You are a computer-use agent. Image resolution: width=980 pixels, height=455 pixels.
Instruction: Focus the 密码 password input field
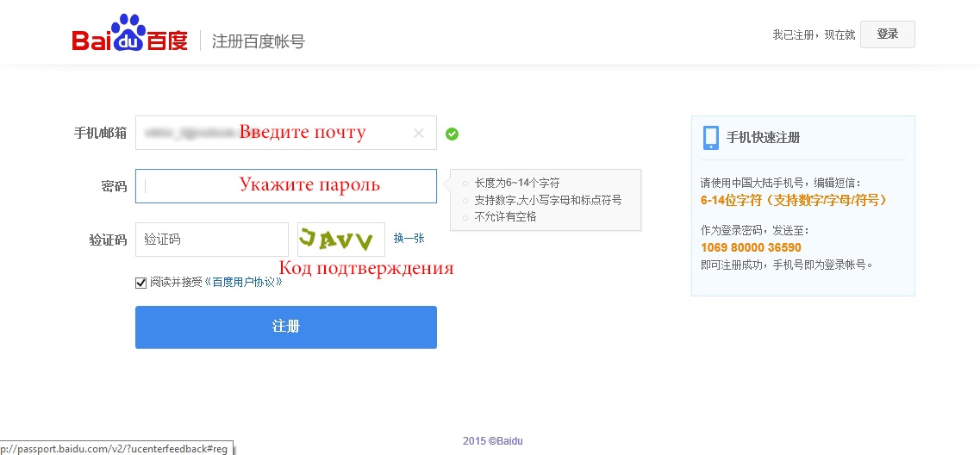pos(285,185)
